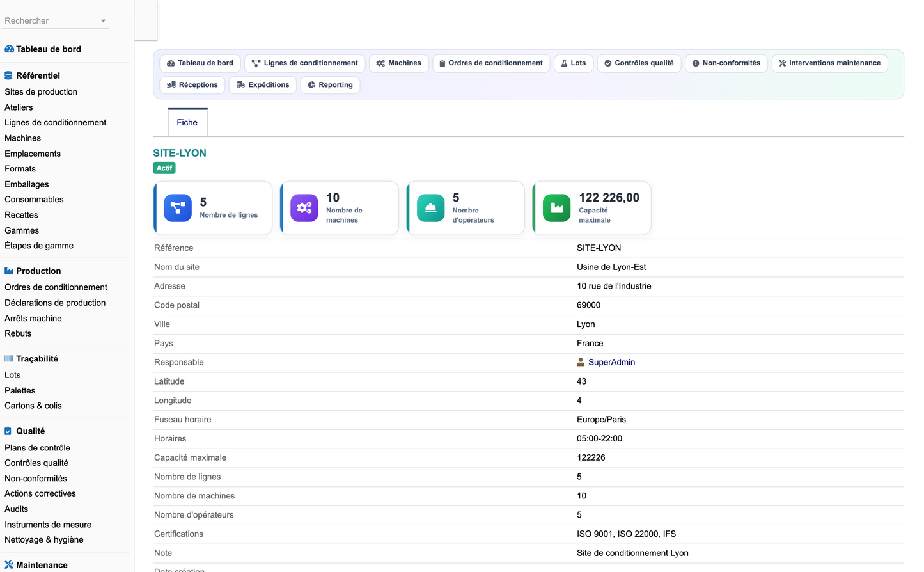Click the green Actif status badge
The width and height of the screenshot is (924, 572).
point(164,168)
